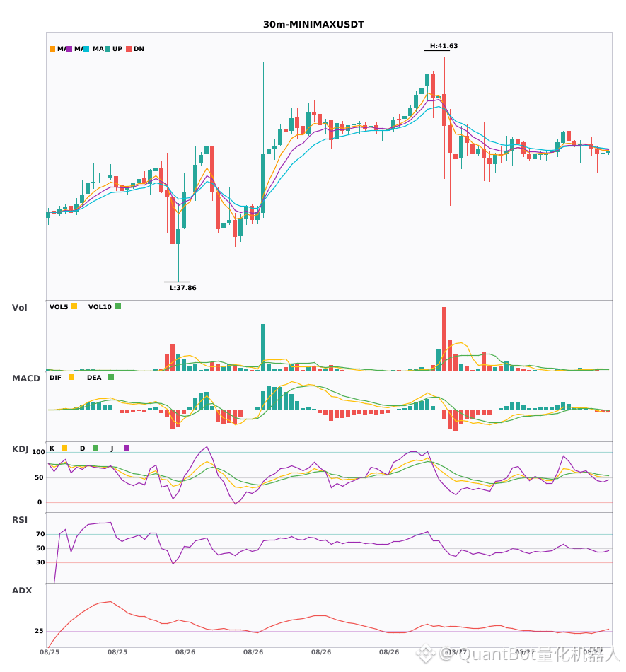Click the purple swatch beside J
The image size is (626, 672).
point(127,448)
